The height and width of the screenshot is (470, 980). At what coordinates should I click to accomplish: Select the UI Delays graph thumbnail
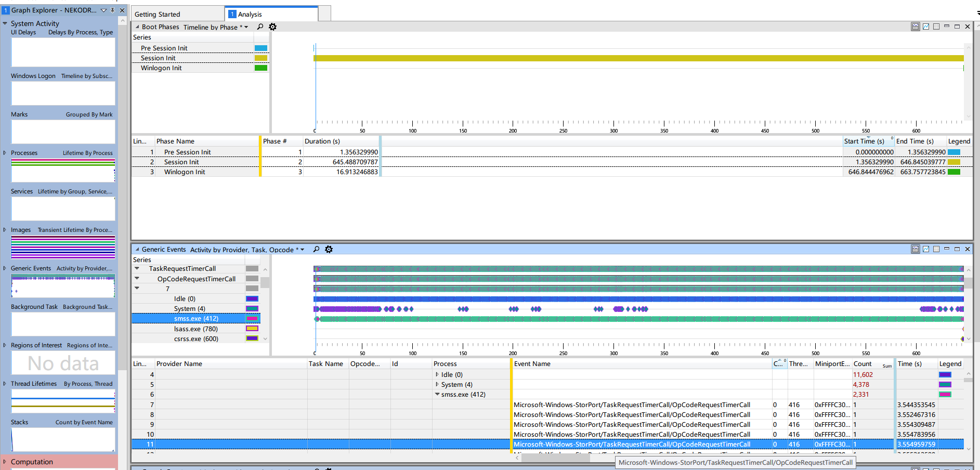(x=63, y=52)
